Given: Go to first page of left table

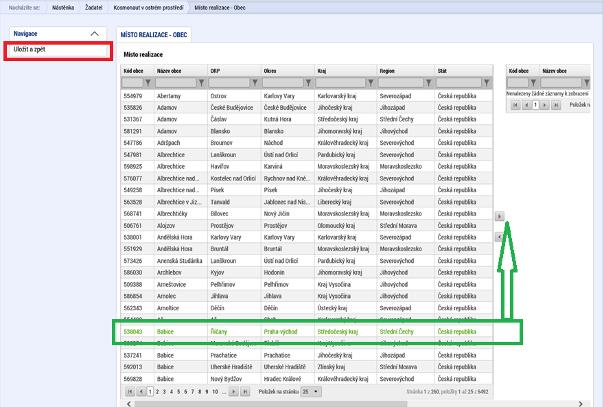Looking at the screenshot, I should (x=130, y=392).
